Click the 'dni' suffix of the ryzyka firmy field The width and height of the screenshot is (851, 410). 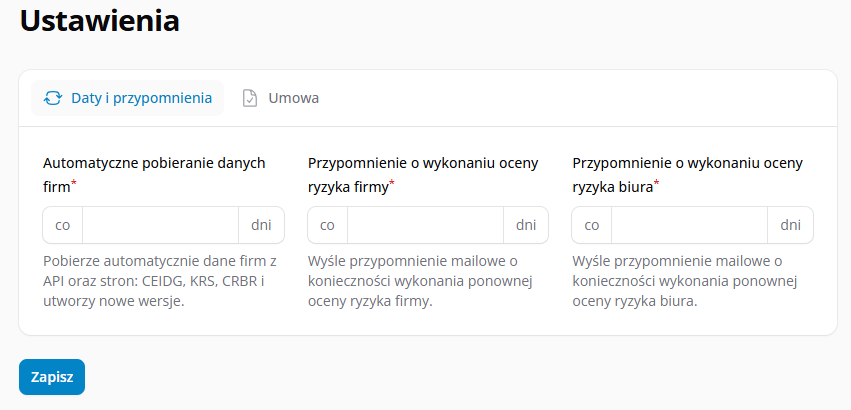coord(525,225)
